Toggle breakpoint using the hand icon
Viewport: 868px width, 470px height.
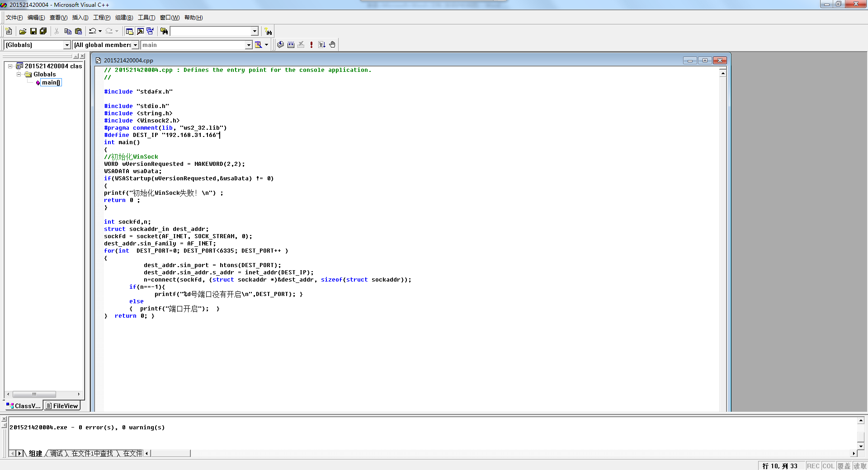coord(332,45)
